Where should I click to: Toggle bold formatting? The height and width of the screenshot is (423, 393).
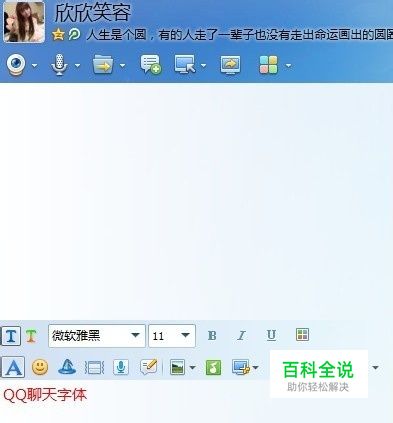[212, 335]
